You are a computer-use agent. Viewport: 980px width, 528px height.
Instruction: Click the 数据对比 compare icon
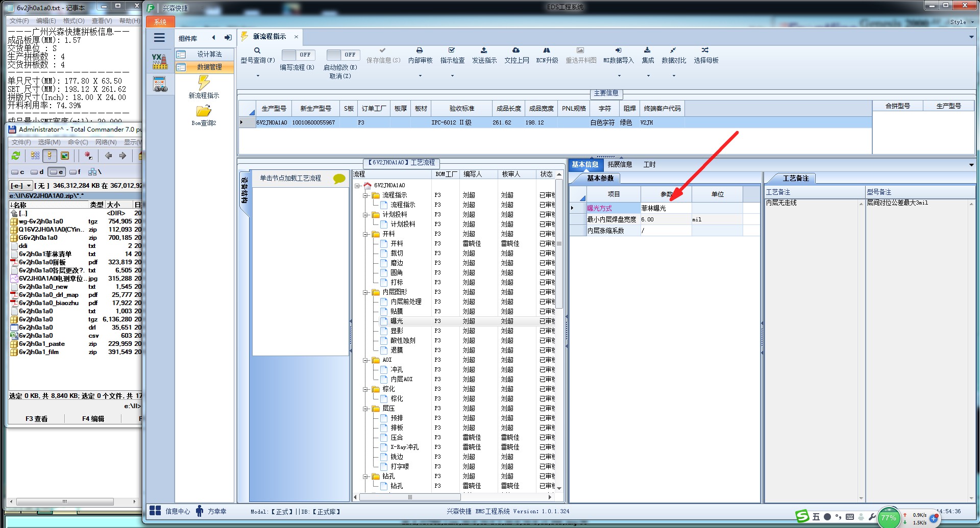[x=673, y=51]
